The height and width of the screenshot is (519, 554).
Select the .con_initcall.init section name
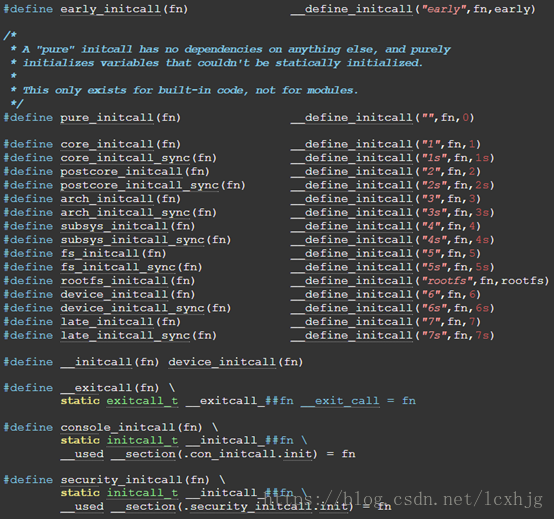248,454
